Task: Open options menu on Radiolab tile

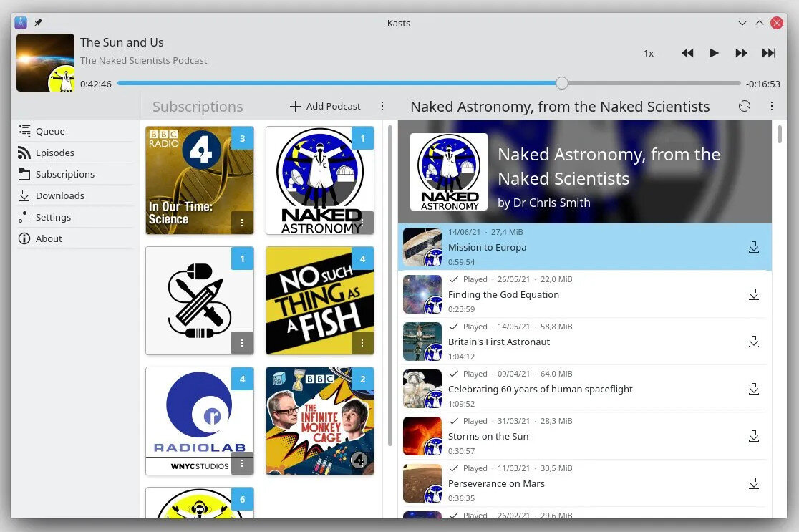Action: click(x=242, y=463)
